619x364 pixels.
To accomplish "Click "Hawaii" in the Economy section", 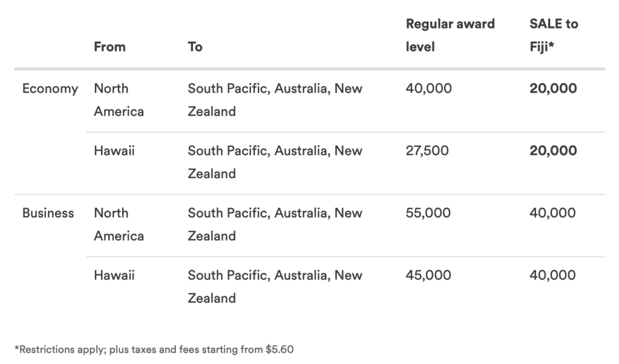I will (x=114, y=151).
